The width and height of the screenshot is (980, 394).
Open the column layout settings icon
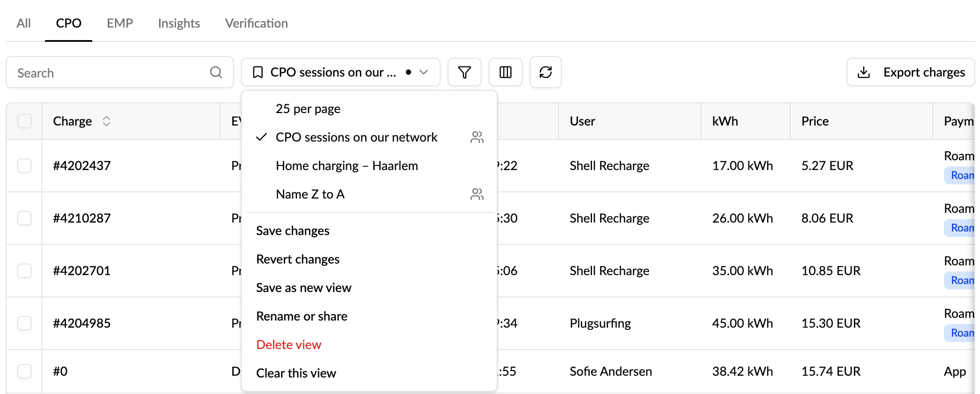pyautogui.click(x=505, y=72)
